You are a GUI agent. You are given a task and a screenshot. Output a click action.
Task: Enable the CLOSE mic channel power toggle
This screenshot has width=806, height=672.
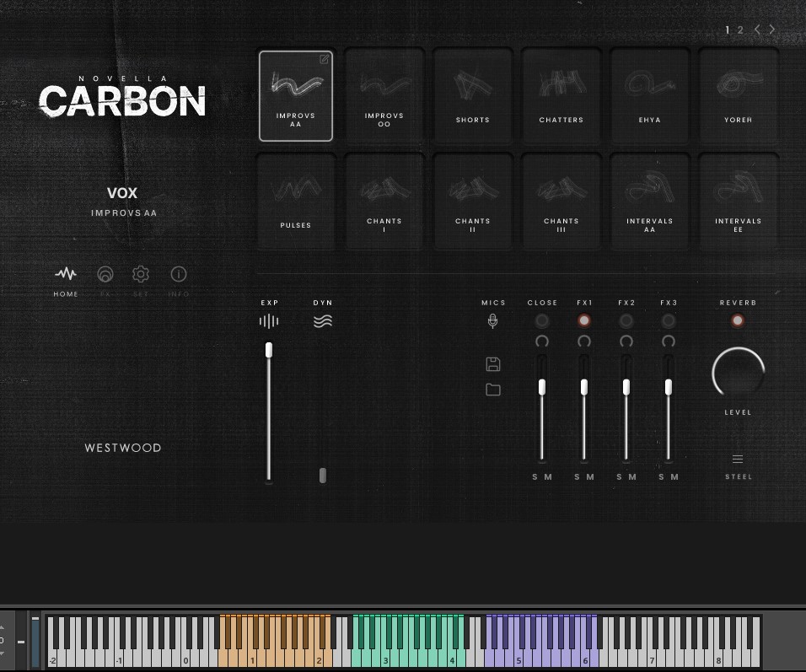(x=542, y=320)
